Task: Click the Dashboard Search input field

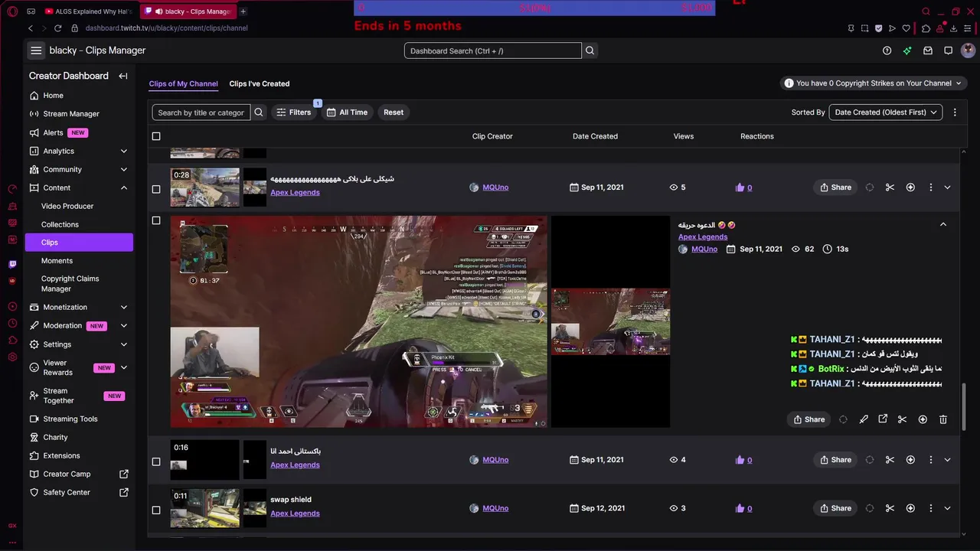Action: (493, 51)
